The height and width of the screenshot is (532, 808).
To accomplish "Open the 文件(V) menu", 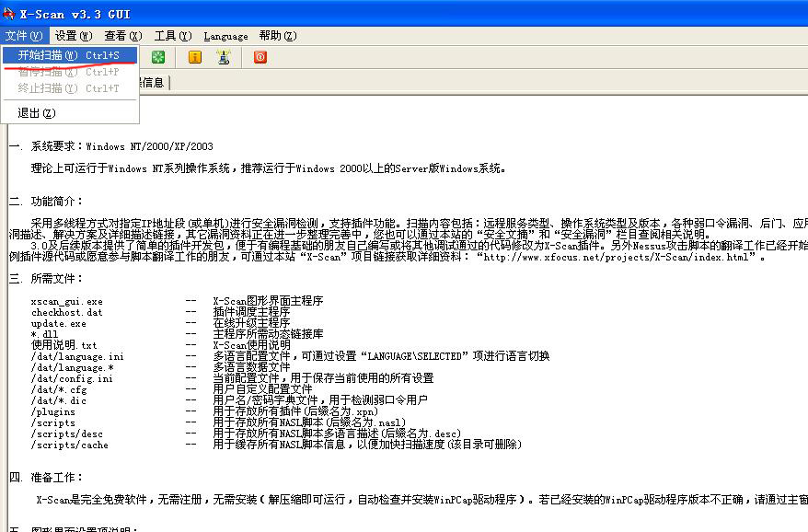I will point(24,36).
